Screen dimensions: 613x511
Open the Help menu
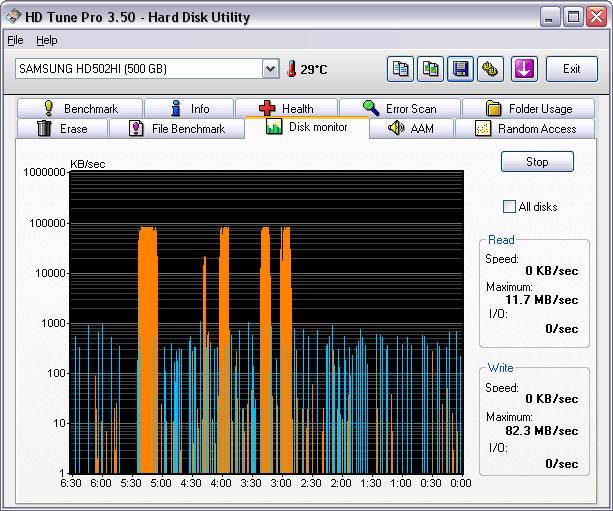pyautogui.click(x=47, y=40)
